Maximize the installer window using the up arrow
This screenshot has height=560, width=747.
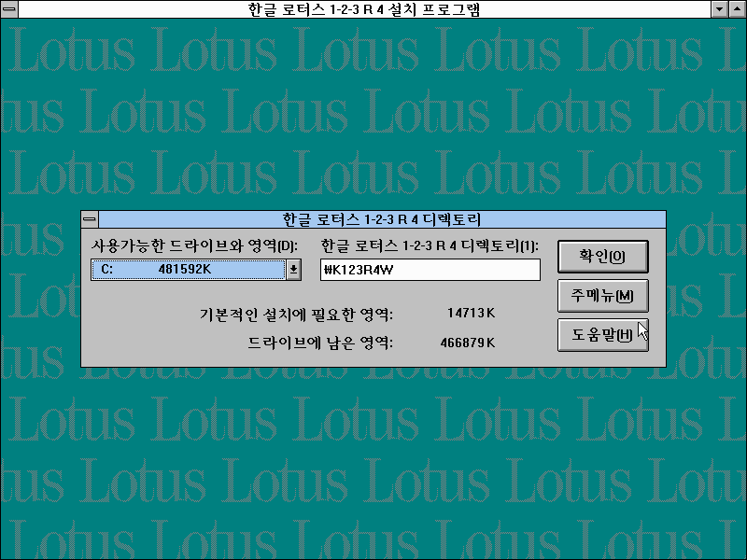[x=738, y=9]
